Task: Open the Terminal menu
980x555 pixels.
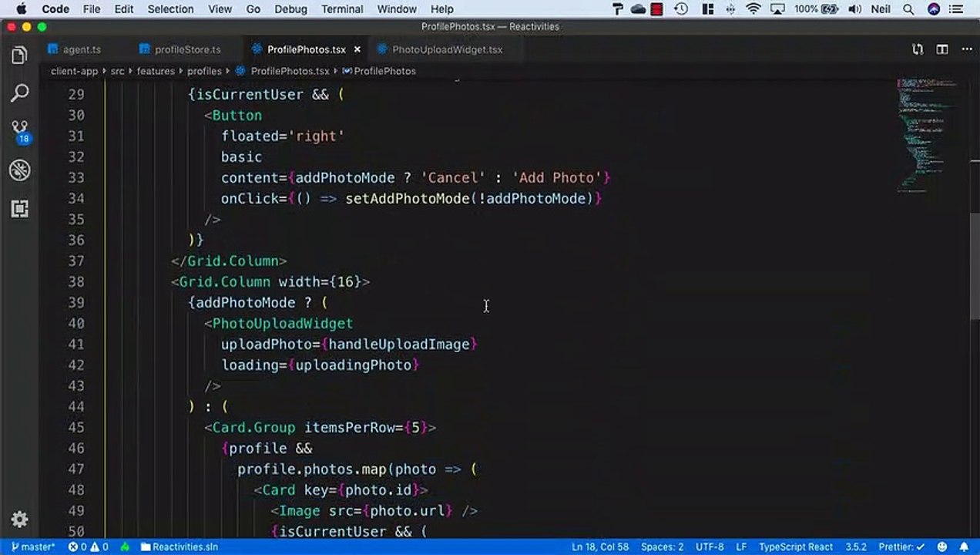Action: [x=342, y=9]
